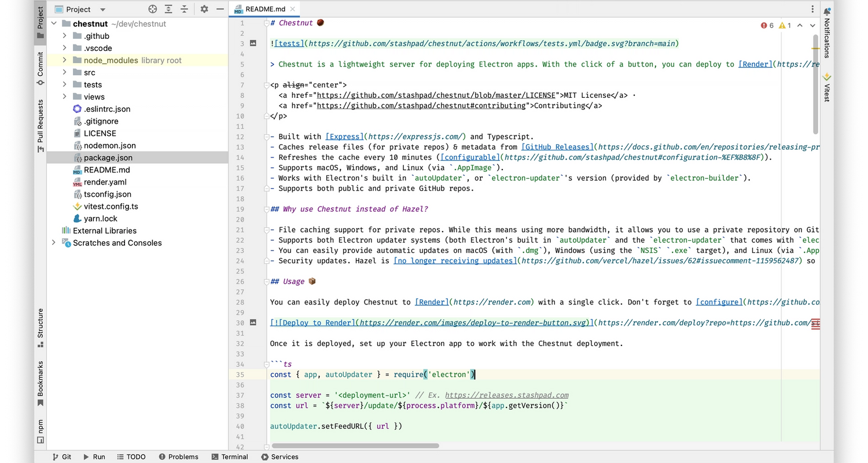This screenshot has height=463, width=868.
Task: Fold the Usage section on line 26
Action: (267, 281)
